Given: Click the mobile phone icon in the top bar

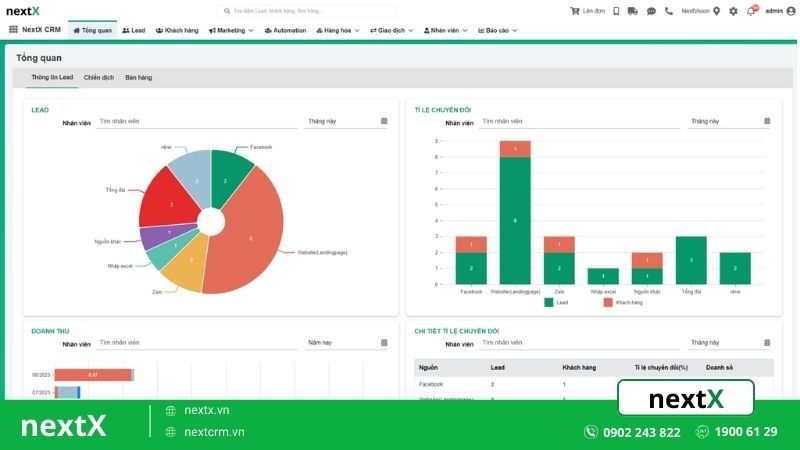Looking at the screenshot, I should [616, 11].
